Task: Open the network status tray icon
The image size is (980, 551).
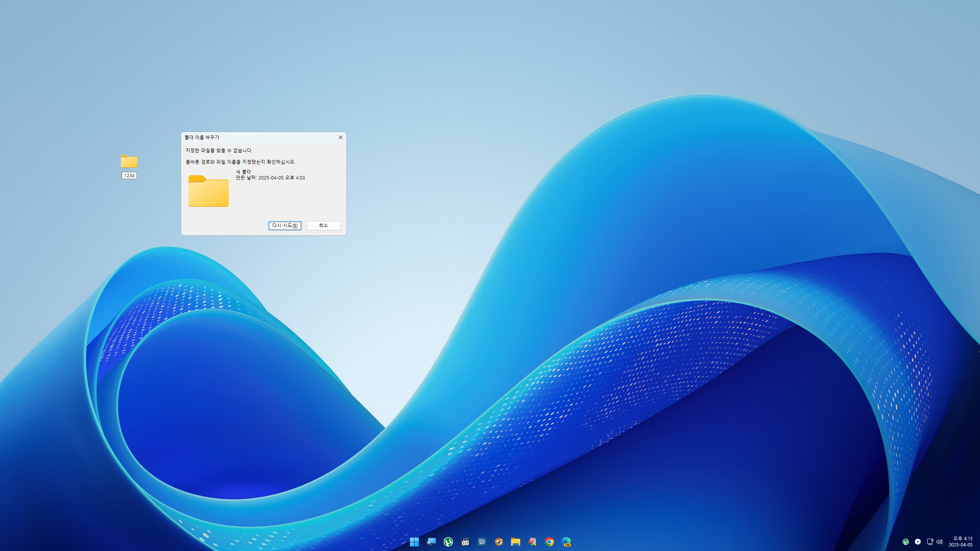Action: (930, 542)
